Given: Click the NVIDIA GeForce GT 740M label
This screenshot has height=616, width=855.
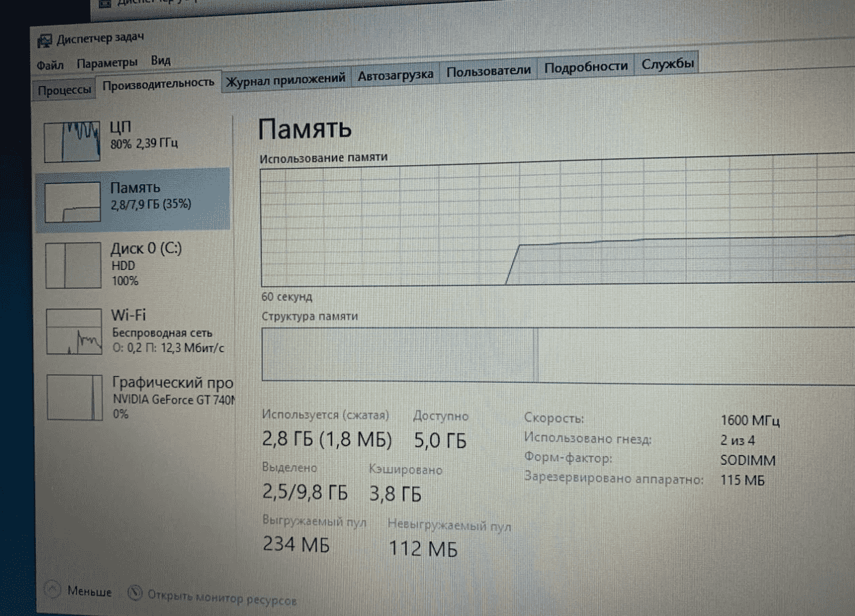Looking at the screenshot, I should [x=173, y=399].
